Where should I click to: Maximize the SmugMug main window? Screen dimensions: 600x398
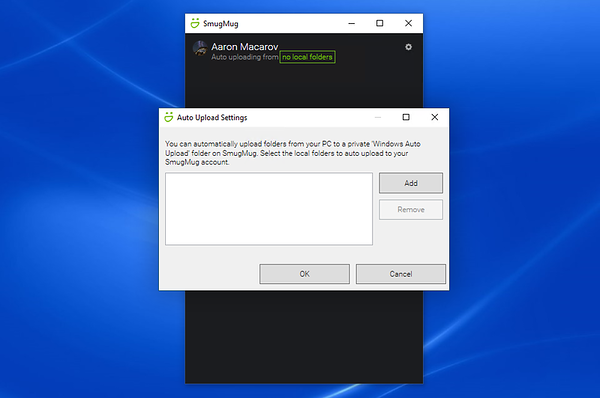[x=379, y=23]
